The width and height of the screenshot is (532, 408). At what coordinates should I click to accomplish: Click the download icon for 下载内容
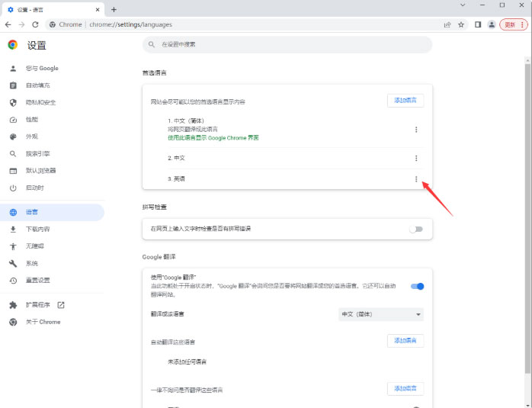click(x=13, y=229)
